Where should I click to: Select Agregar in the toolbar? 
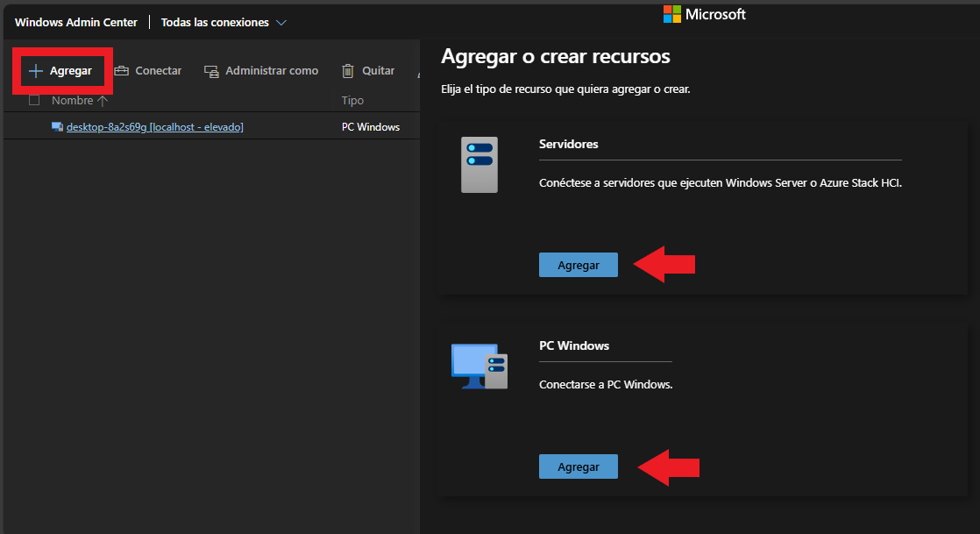pos(60,71)
